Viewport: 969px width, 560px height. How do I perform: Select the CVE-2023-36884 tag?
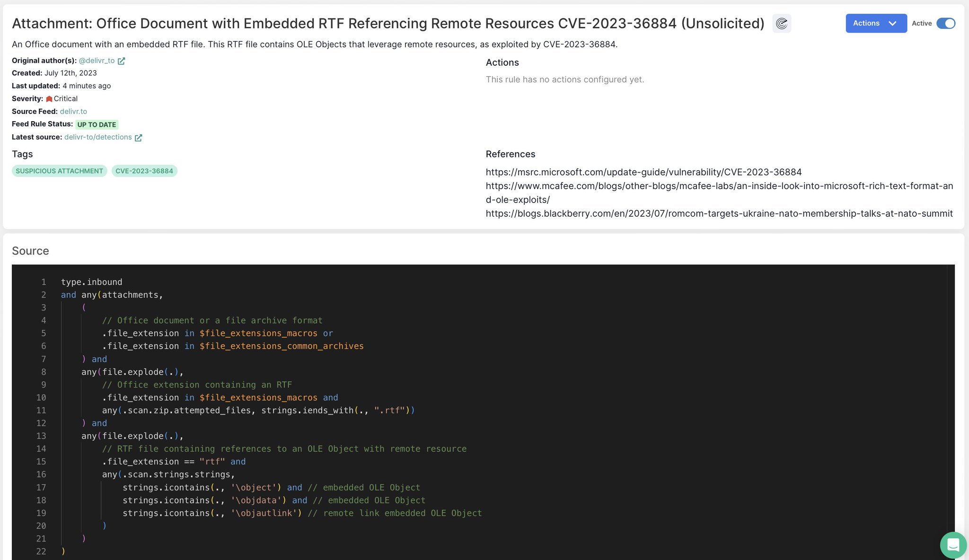[x=144, y=171]
